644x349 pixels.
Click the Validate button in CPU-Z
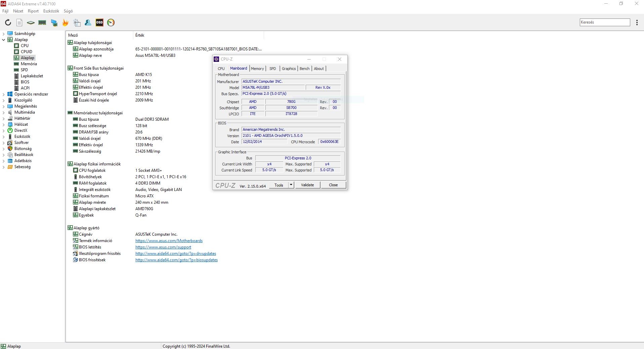[x=307, y=185]
